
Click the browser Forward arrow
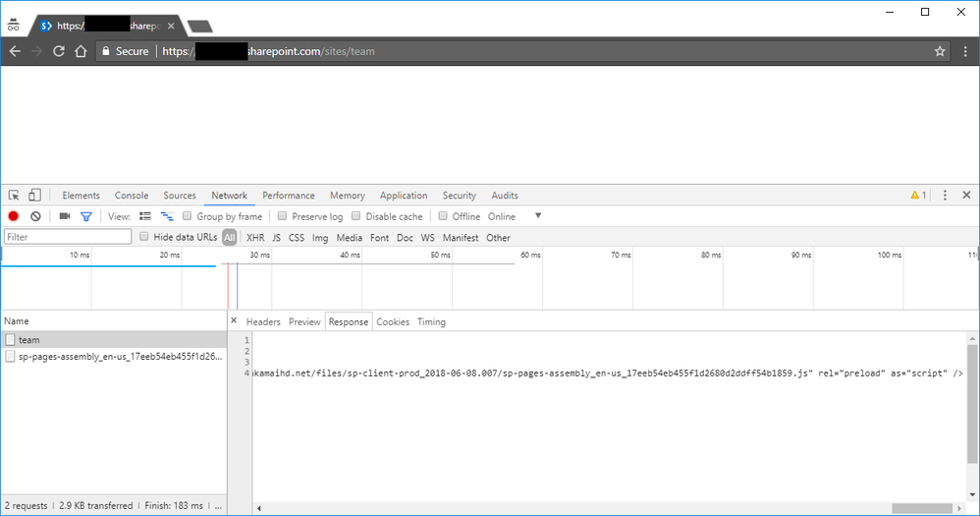(36, 51)
